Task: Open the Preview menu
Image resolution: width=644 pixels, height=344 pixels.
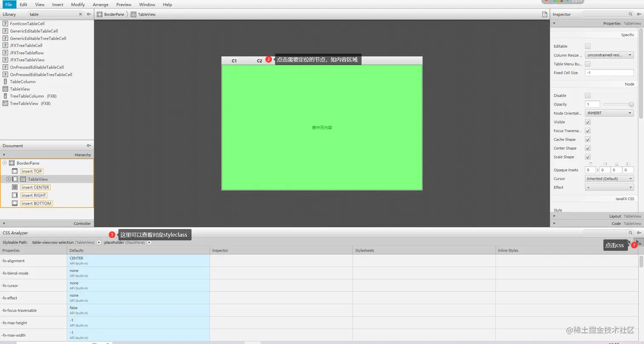Action: pyautogui.click(x=123, y=4)
